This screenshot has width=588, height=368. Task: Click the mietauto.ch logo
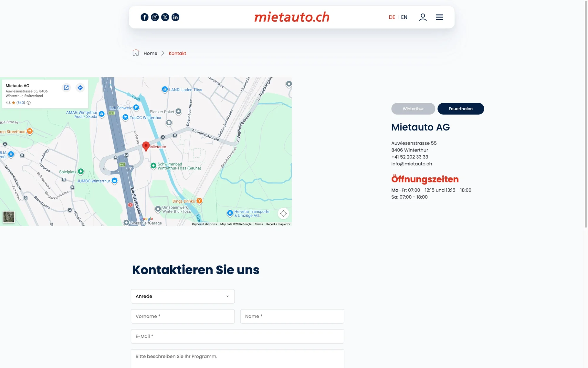pos(292,17)
